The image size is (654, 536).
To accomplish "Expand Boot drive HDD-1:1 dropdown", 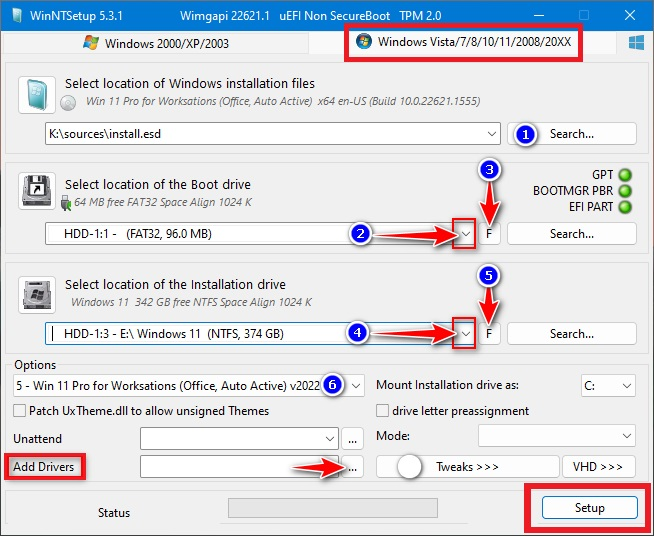I will [x=466, y=234].
